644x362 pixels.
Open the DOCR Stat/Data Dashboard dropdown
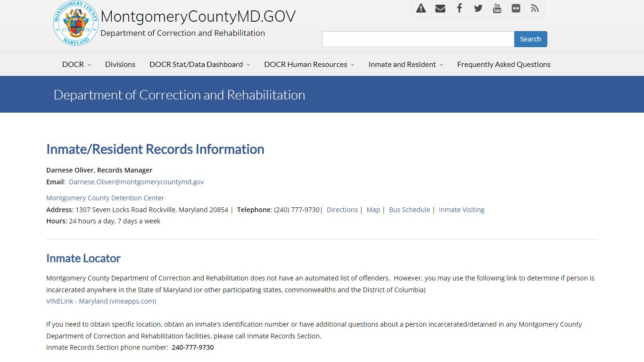pyautogui.click(x=197, y=64)
